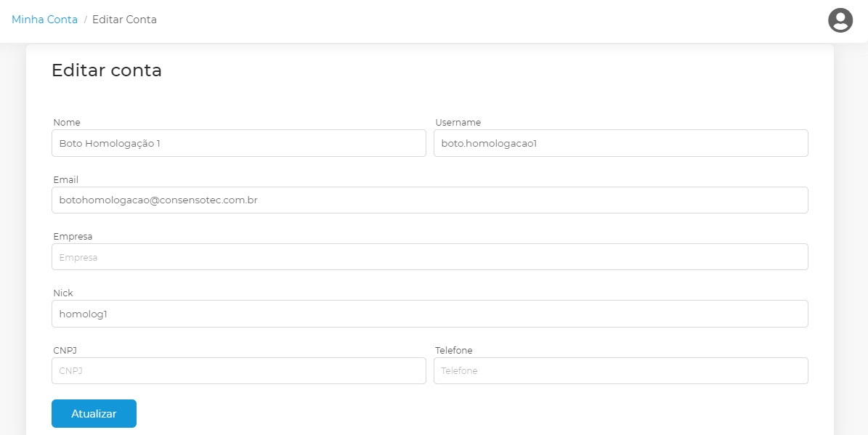Viewport: 868px width, 435px height.
Task: Click into the Email text field
Action: [x=429, y=200]
